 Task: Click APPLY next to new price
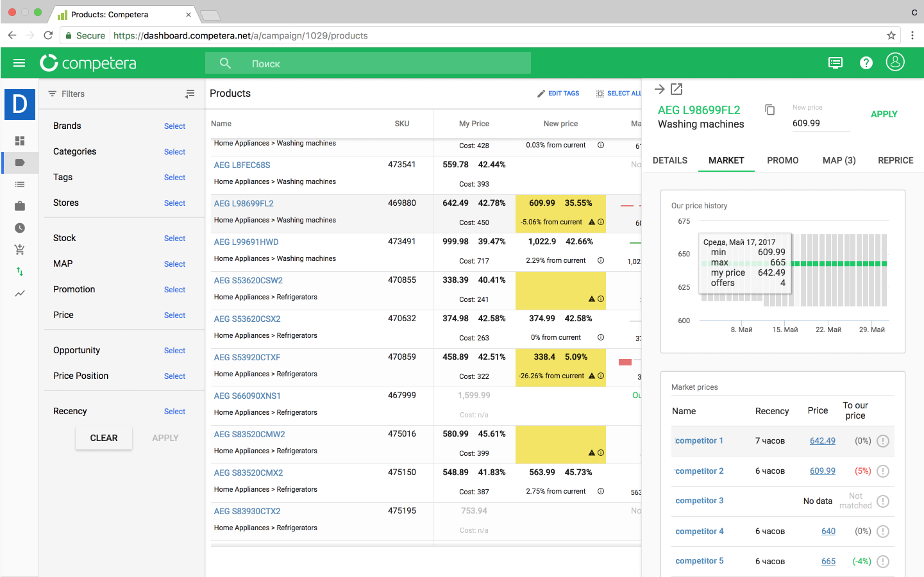click(884, 114)
